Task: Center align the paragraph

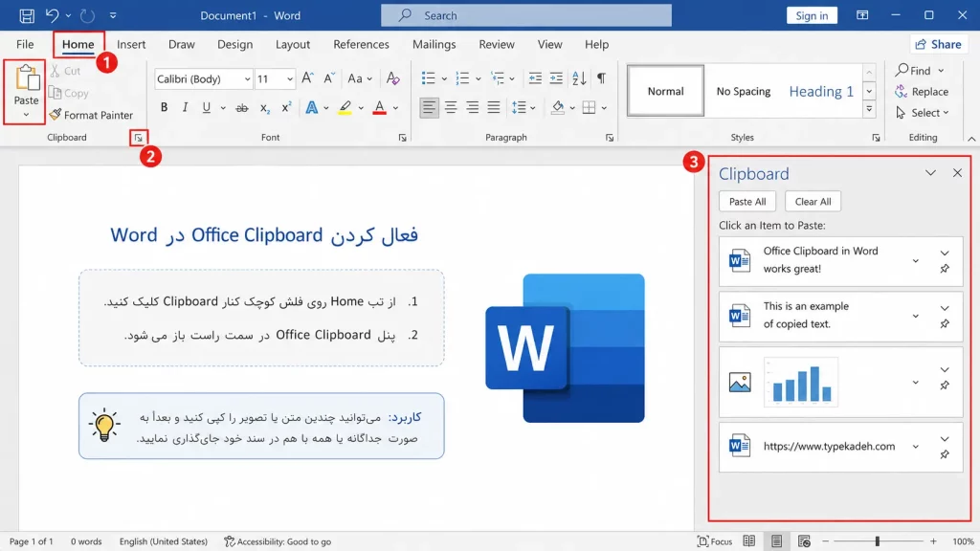Action: [x=451, y=108]
